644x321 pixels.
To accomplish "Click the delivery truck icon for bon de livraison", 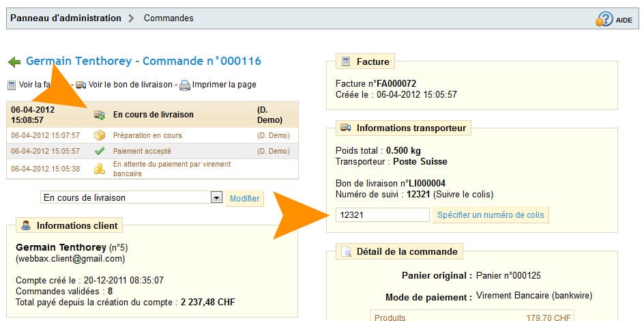I will 80,85.
